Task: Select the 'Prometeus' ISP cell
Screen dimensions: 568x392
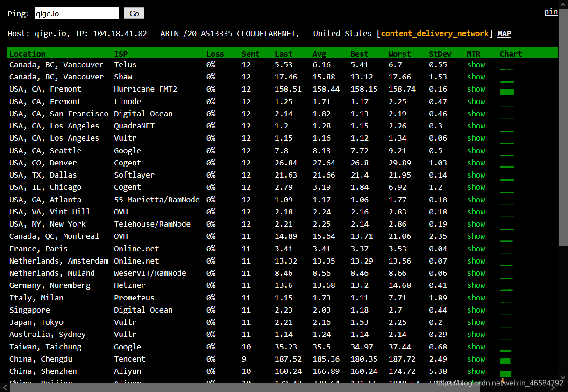Action: click(134, 298)
